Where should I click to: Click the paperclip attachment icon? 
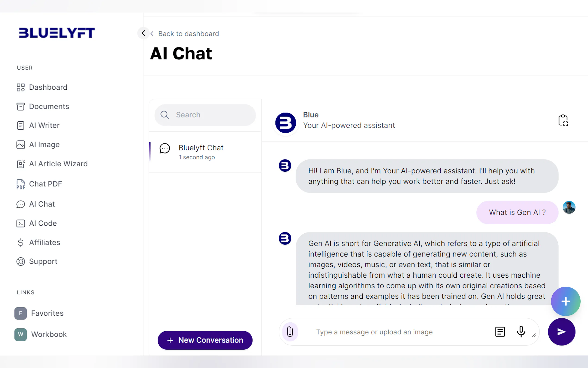290,332
